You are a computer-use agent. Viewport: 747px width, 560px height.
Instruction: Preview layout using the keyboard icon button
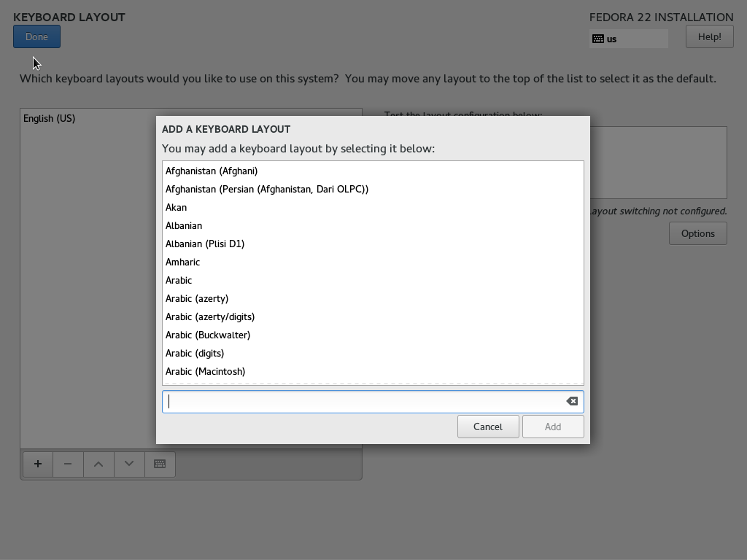pyautogui.click(x=160, y=464)
